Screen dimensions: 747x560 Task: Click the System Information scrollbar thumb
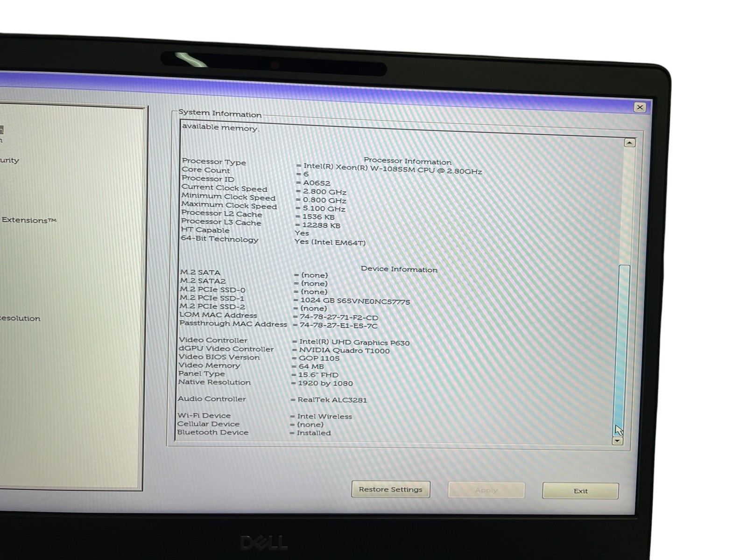click(621, 350)
